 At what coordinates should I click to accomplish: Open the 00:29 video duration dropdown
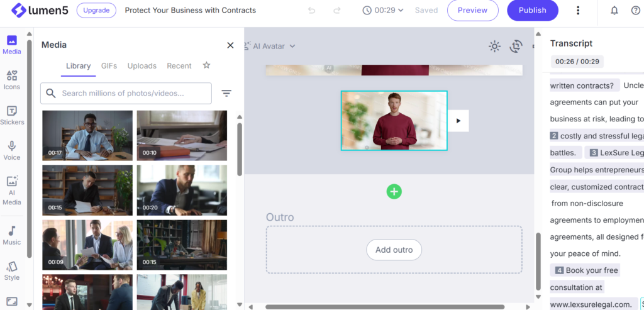click(x=383, y=10)
